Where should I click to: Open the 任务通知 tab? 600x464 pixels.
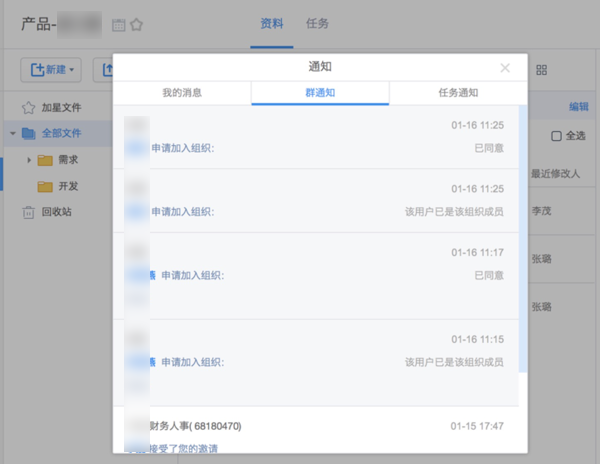pyautogui.click(x=458, y=93)
